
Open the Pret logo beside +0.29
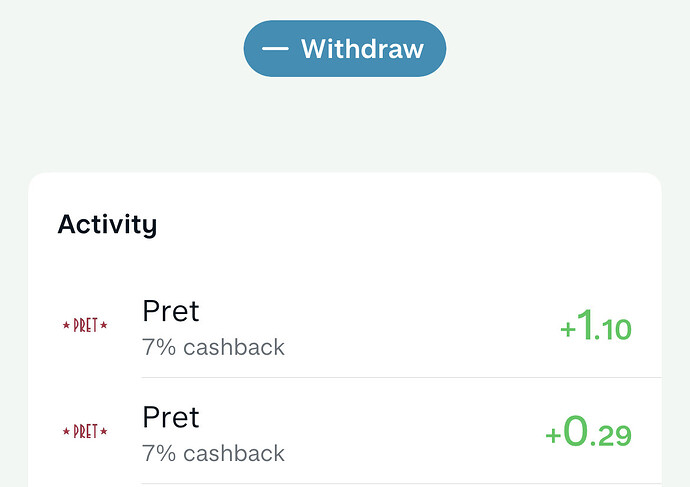[85, 432]
